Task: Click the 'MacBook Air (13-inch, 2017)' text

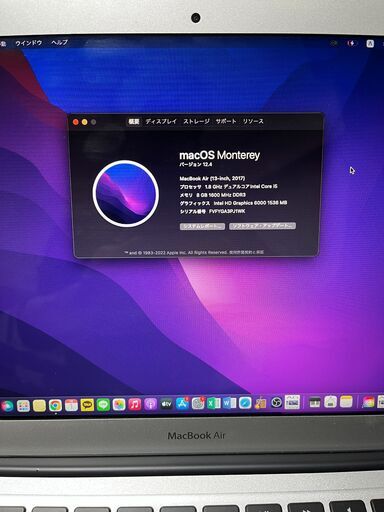Action: click(x=212, y=178)
